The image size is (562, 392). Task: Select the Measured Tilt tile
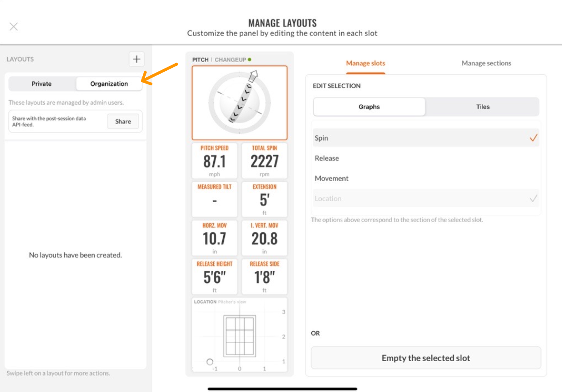point(214,199)
